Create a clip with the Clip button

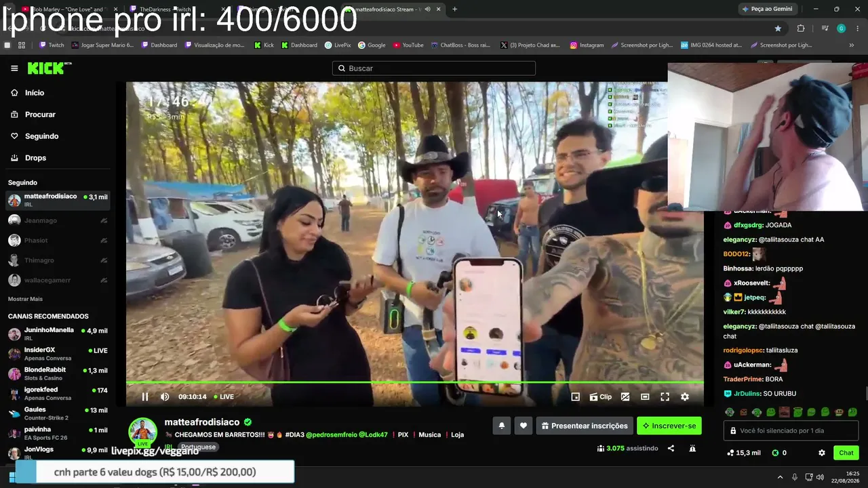pyautogui.click(x=600, y=396)
